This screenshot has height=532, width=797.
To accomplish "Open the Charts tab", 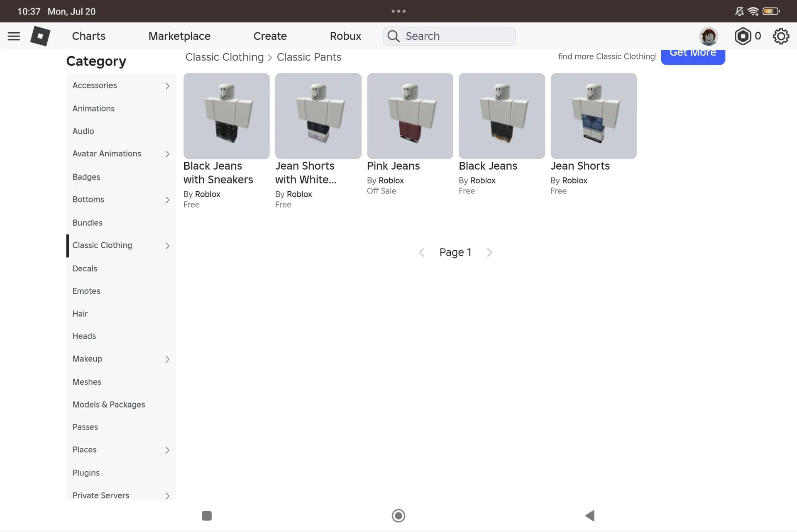I will [88, 36].
